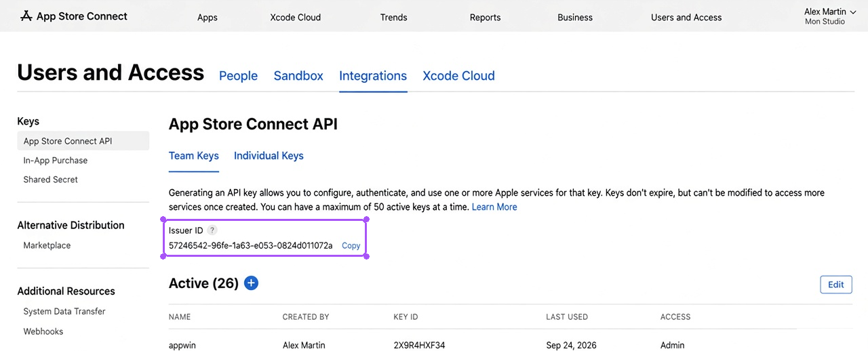This screenshot has width=868, height=351.
Task: Open System Data Transfer in the sidebar
Action: pos(64,312)
